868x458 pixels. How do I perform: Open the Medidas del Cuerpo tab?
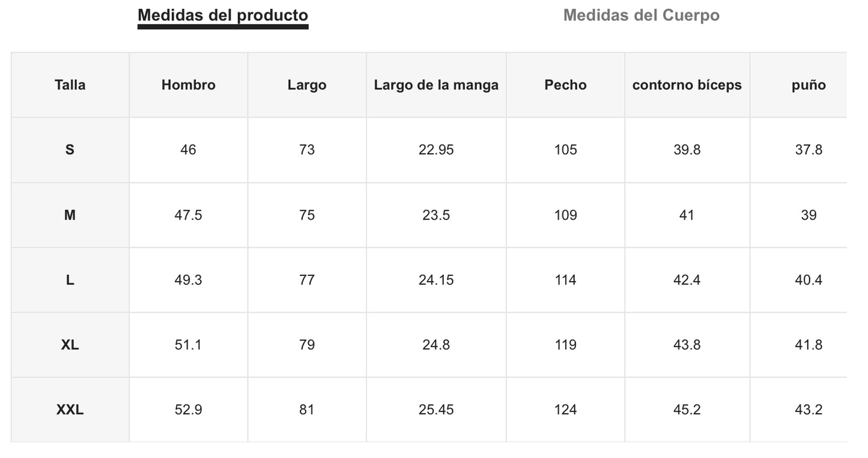[x=641, y=16]
